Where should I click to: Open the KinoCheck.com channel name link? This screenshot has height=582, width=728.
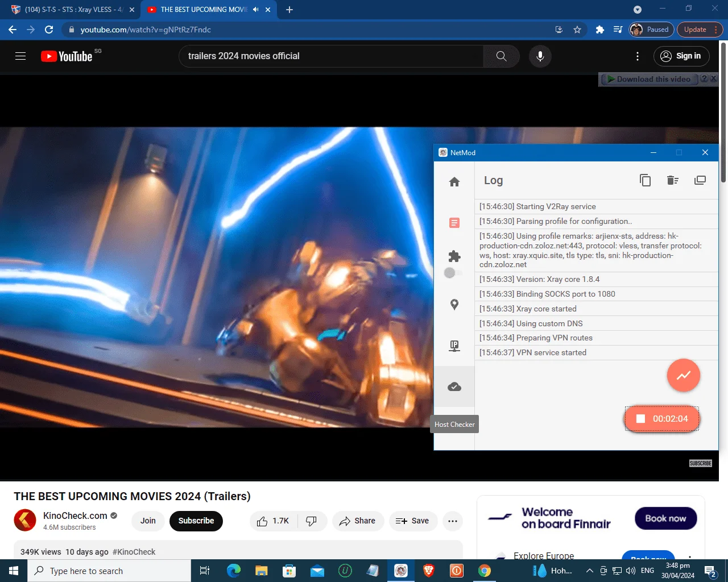tap(75, 516)
